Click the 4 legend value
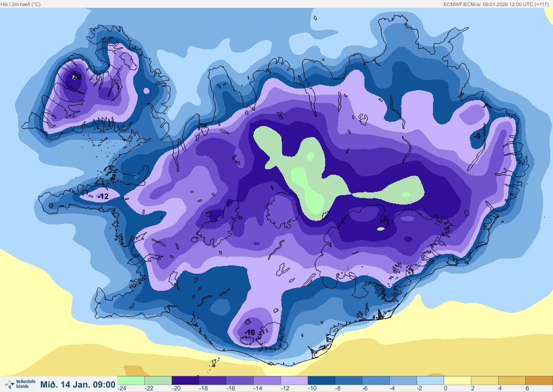553x392 pixels. 500,388
